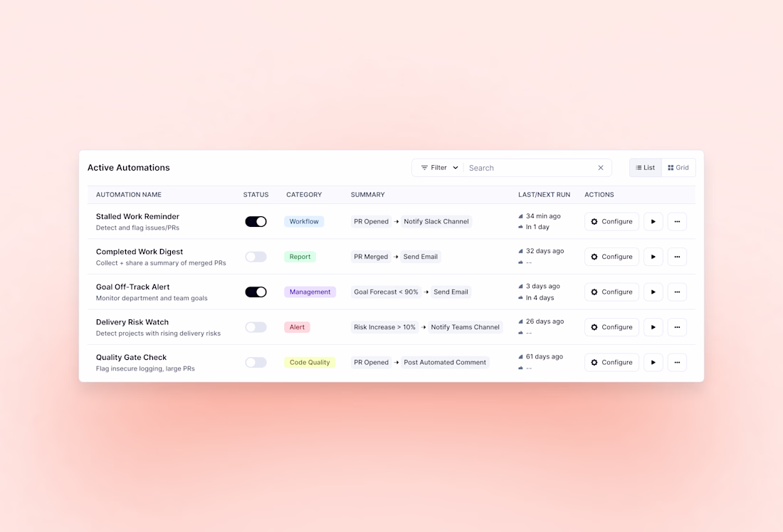
Task: Configure the Completed Work Digest automation
Action: tap(611, 257)
